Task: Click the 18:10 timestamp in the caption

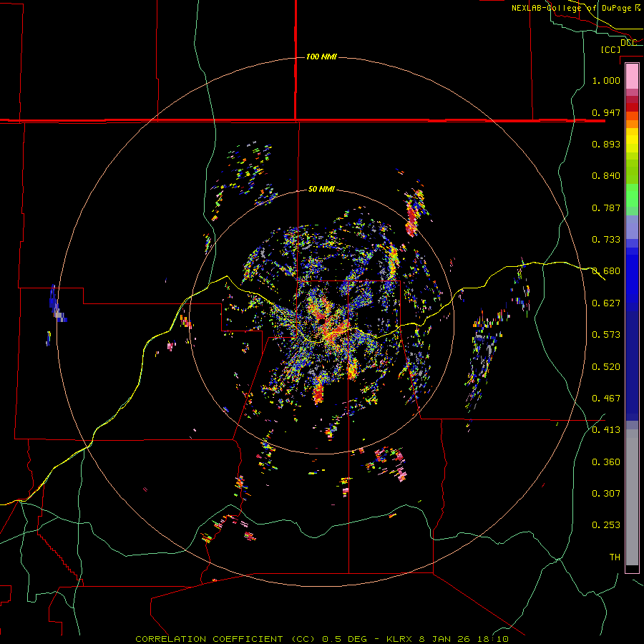Action: point(493,639)
